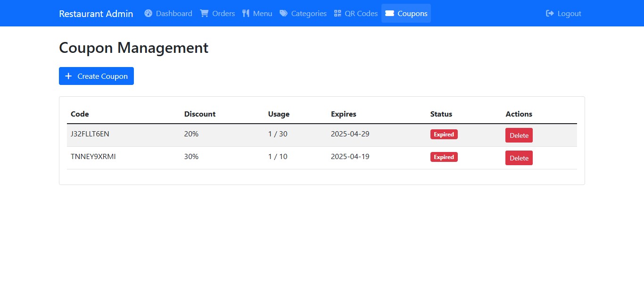Screen dimensions: 644x286
Task: Select the Menu utensils icon
Action: pos(246,13)
